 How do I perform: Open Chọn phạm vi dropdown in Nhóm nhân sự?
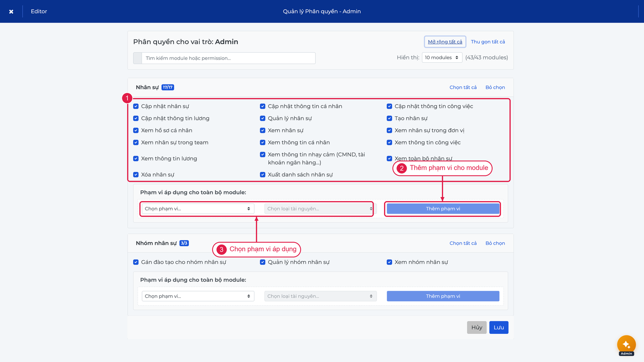(198, 296)
